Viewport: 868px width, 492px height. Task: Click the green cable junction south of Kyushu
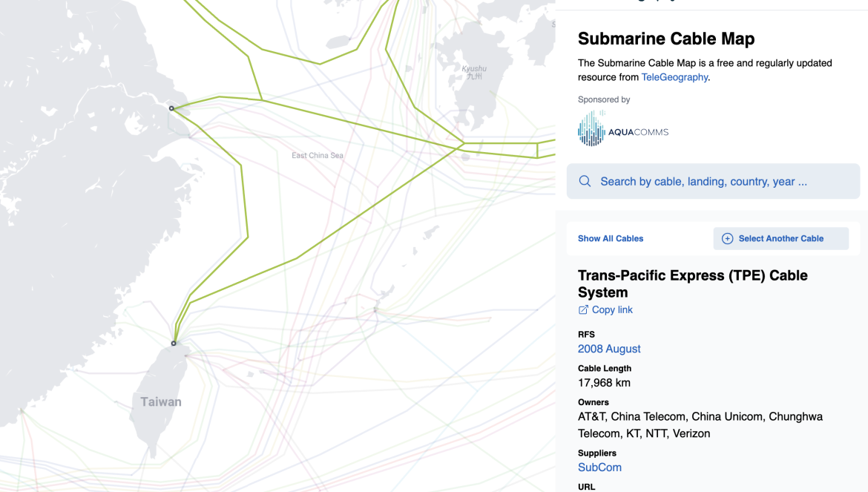pos(464,143)
